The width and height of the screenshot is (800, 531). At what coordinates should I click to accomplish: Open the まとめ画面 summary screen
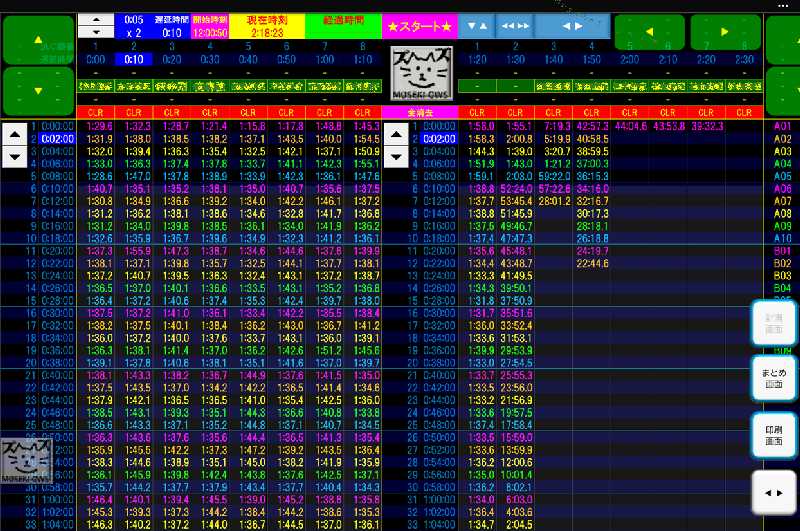(x=773, y=378)
